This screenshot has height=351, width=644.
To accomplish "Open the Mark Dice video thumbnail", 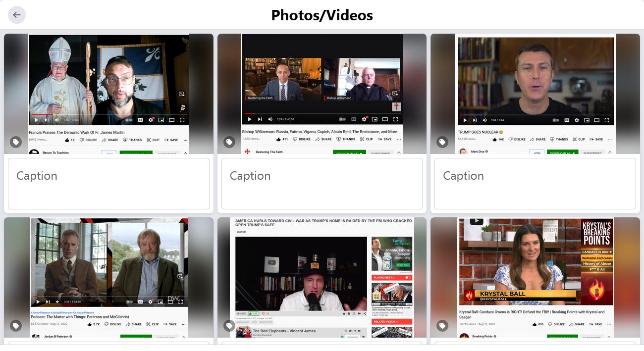I will click(535, 94).
